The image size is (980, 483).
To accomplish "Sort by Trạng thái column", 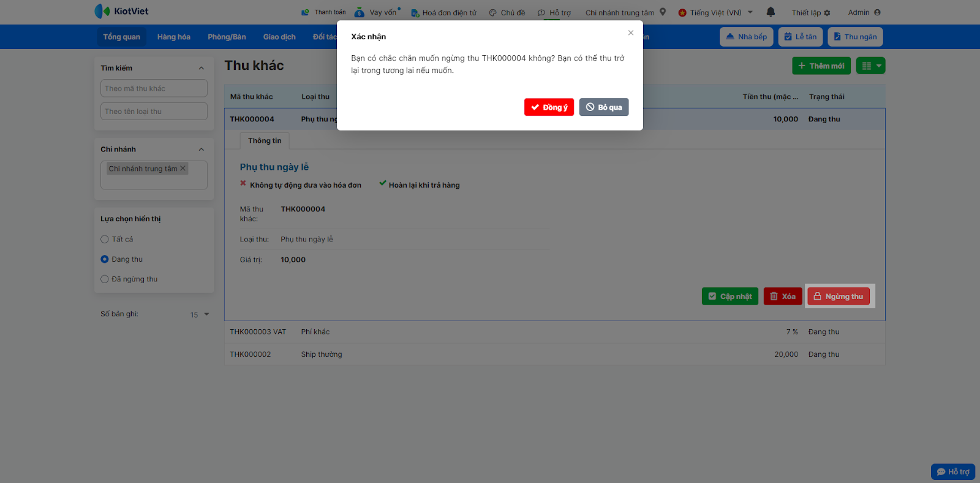I will pos(826,97).
